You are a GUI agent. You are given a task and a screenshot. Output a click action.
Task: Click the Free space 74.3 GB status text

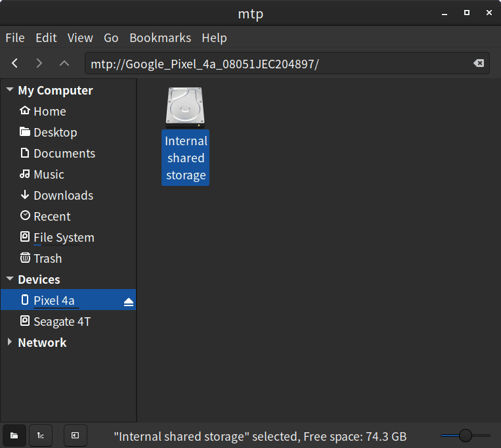(x=355, y=436)
